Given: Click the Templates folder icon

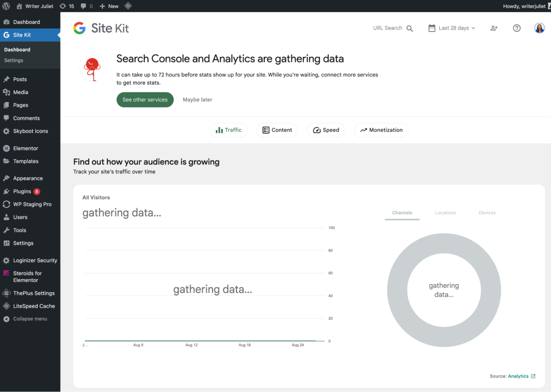Looking at the screenshot, I should [6, 161].
